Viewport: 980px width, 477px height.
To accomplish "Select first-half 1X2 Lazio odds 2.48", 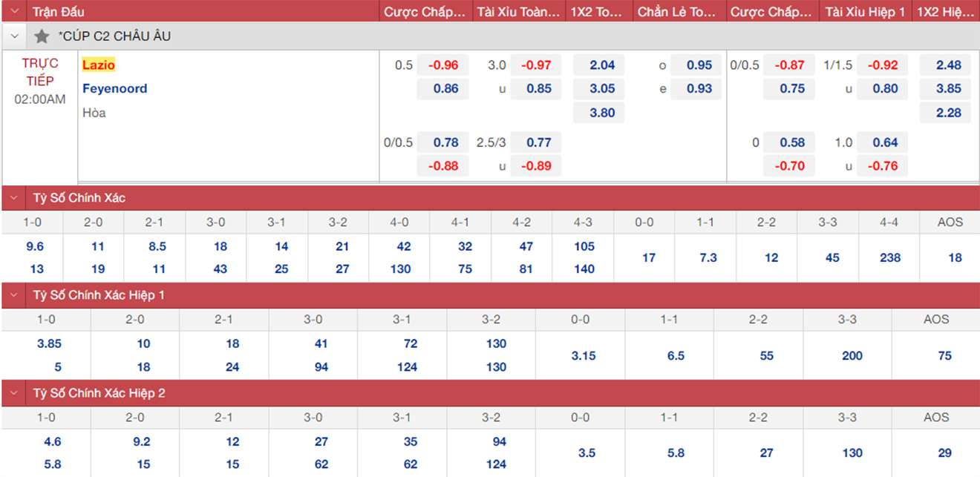I will tap(948, 65).
